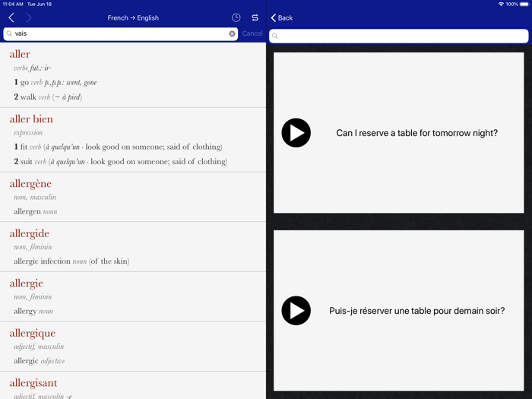Click the phrasebook search field
The image size is (532, 399).
coord(398,36)
